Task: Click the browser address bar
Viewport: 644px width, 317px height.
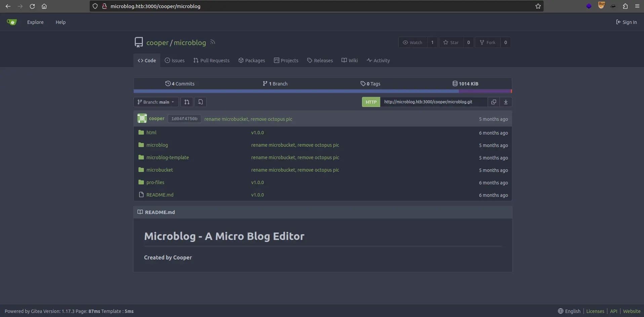Action: (x=316, y=6)
